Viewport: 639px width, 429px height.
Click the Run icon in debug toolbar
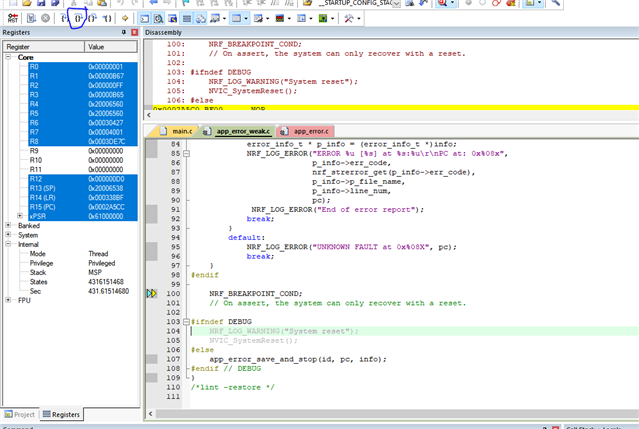coord(31,18)
